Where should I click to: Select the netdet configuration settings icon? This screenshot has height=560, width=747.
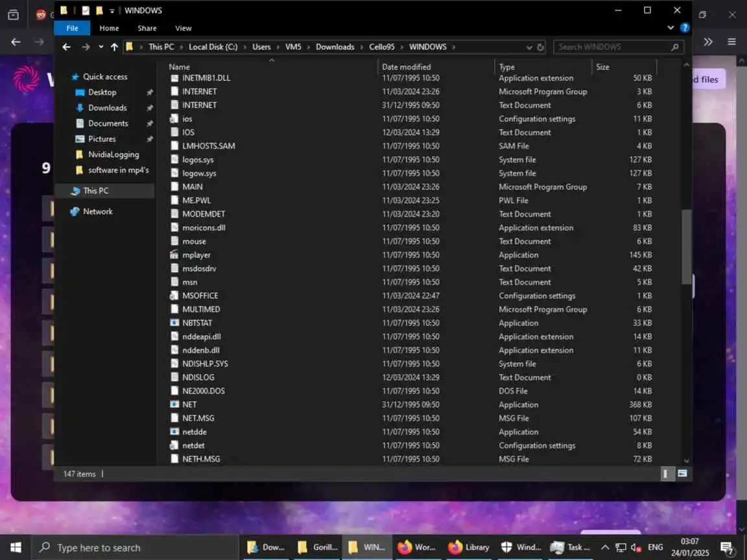click(x=174, y=445)
